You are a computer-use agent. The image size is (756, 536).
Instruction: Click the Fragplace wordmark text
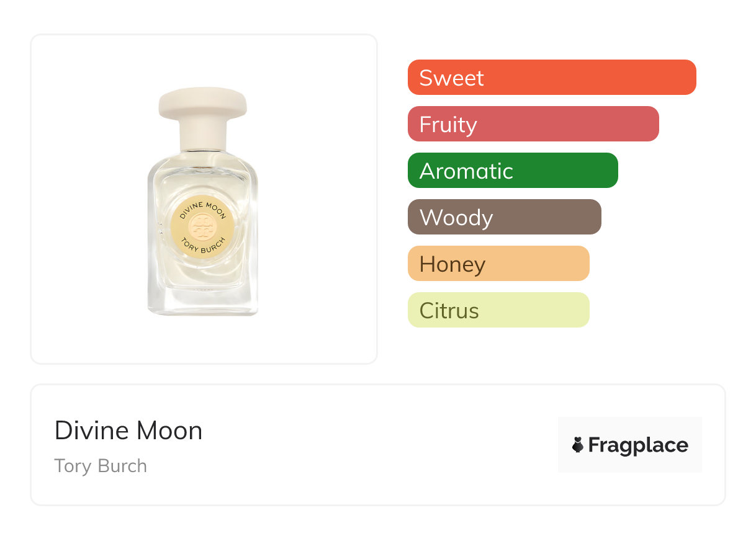coord(638,445)
